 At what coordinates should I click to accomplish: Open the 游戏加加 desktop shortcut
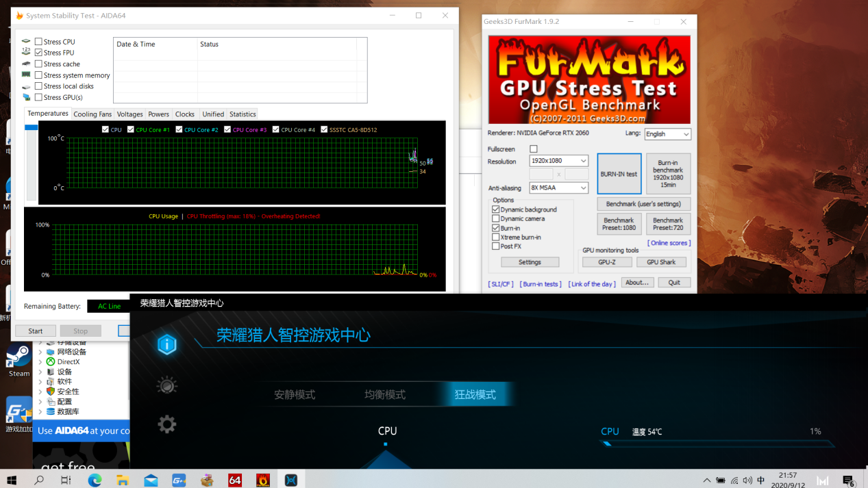tap(19, 415)
